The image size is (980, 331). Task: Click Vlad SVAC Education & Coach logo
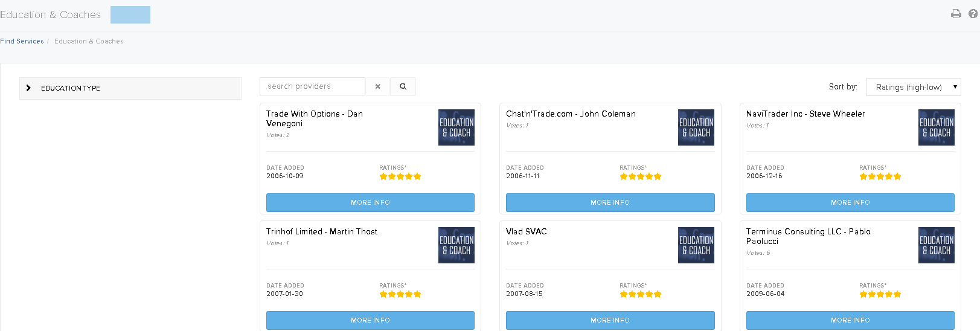(x=696, y=245)
